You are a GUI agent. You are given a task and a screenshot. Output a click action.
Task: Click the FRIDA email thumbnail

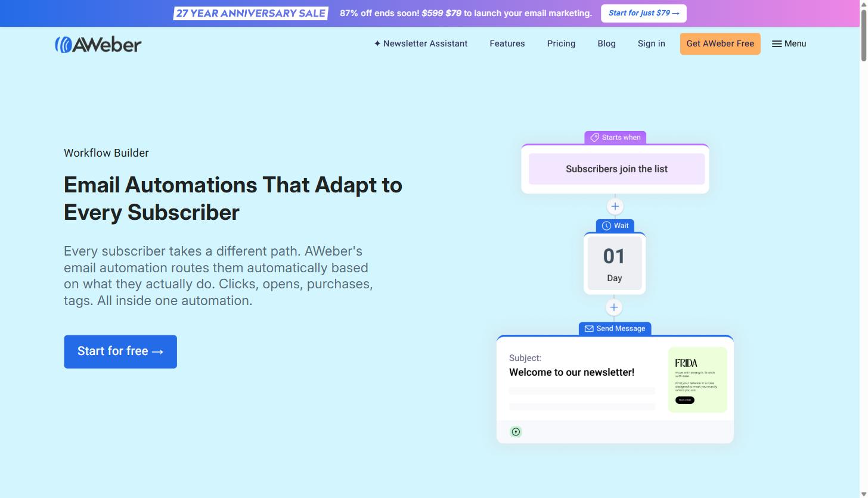(x=697, y=380)
